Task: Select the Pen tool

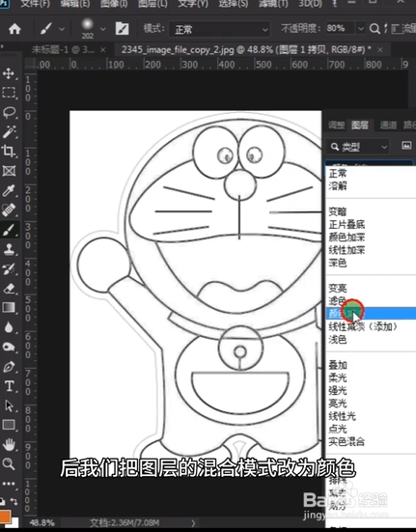Action: [x=9, y=367]
